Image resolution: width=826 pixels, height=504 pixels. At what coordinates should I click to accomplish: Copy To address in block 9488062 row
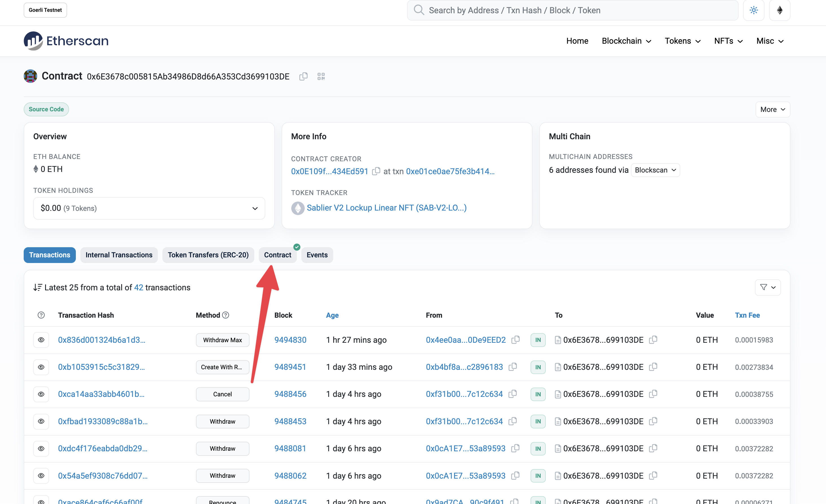[653, 476]
